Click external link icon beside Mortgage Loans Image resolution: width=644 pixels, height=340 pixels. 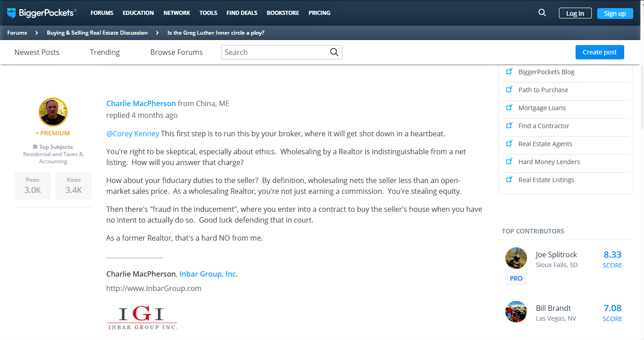click(x=509, y=107)
